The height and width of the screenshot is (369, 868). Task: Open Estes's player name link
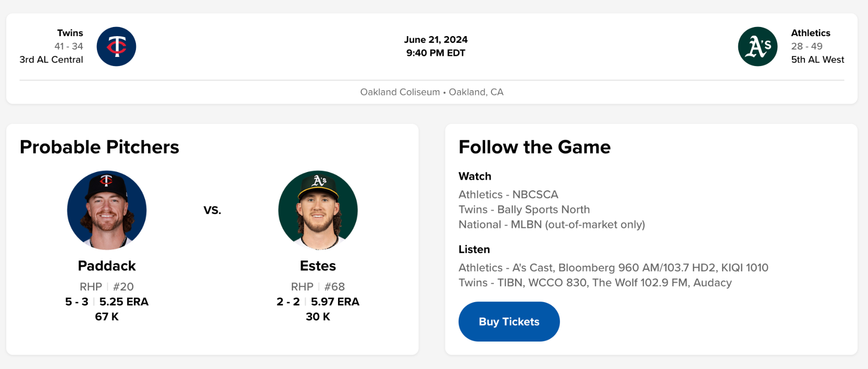point(318,266)
